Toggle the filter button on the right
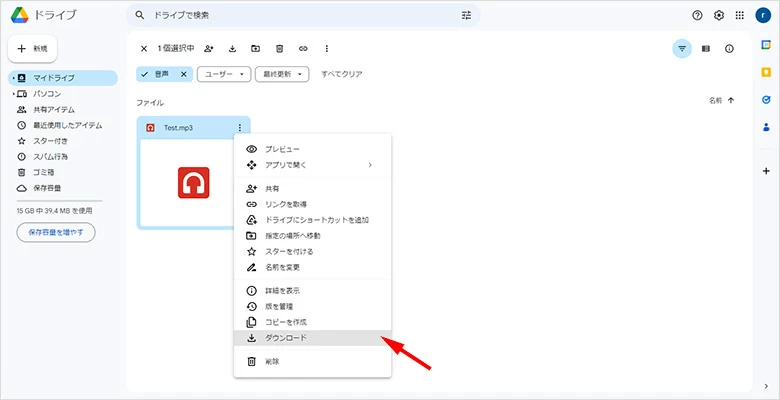780x400 pixels. (682, 48)
